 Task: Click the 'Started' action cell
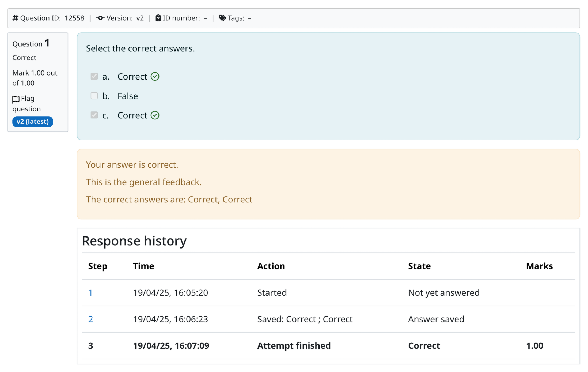pyautogui.click(x=272, y=293)
